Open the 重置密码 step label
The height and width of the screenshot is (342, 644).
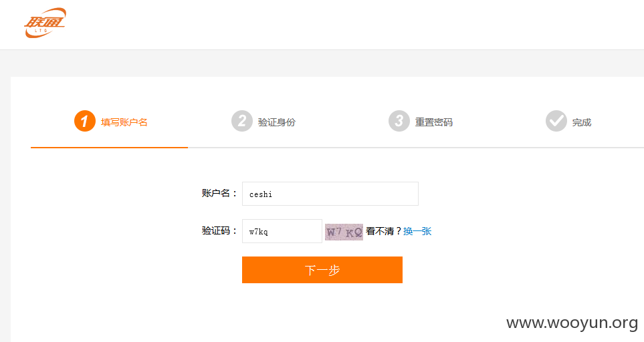(x=434, y=122)
